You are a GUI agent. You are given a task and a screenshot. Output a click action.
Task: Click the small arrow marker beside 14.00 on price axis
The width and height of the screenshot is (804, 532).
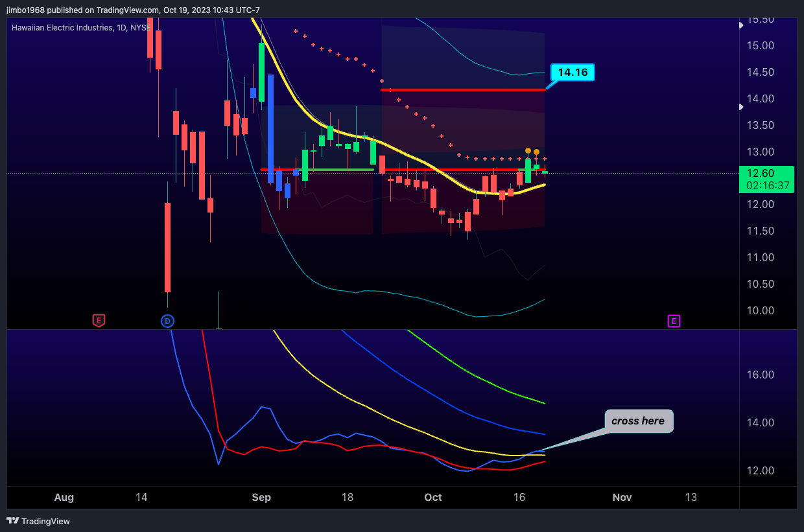(742, 108)
